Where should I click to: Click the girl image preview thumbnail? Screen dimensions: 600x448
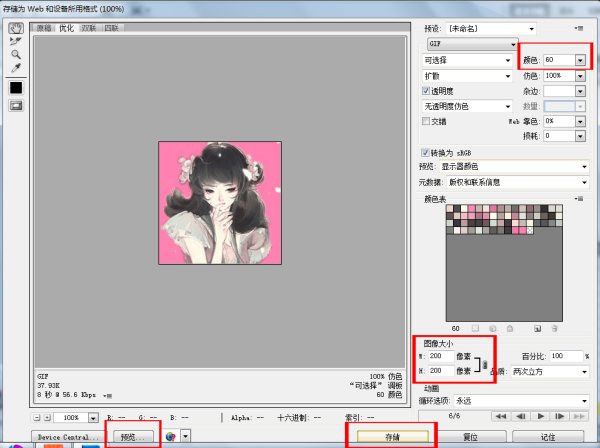pos(220,203)
